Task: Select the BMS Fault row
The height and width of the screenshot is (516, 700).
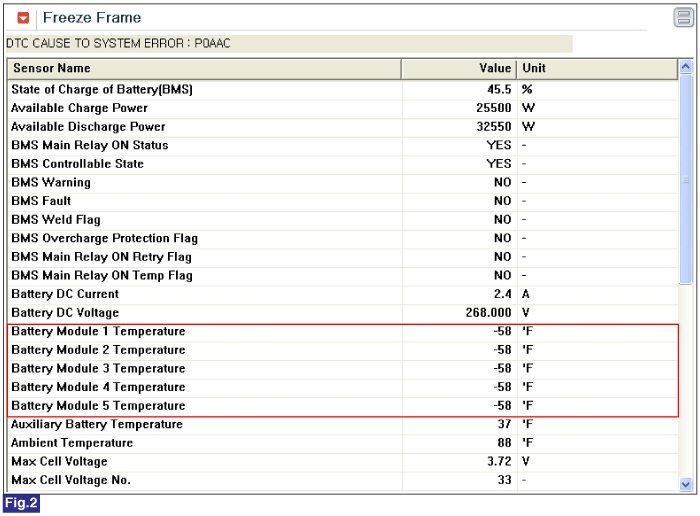Action: pyautogui.click(x=343, y=201)
